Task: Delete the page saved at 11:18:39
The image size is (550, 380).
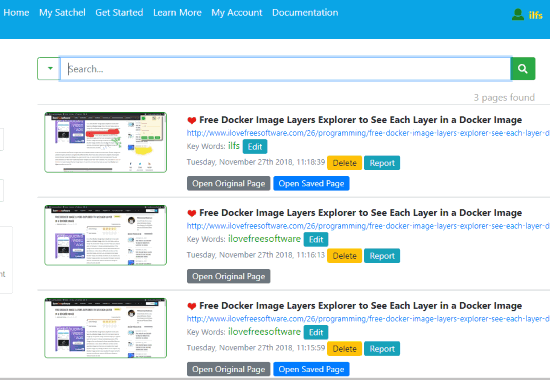Action: [344, 163]
